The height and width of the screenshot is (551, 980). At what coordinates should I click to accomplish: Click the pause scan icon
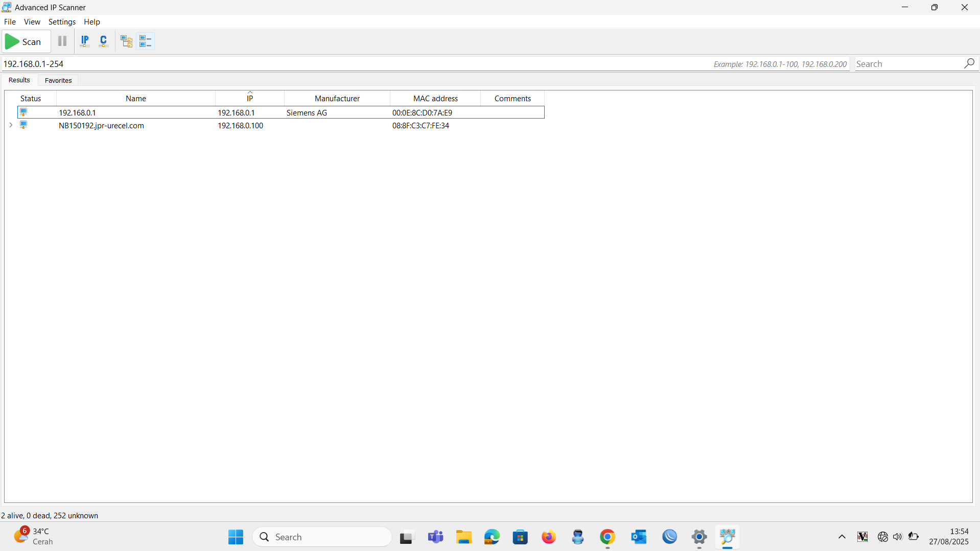pyautogui.click(x=62, y=41)
